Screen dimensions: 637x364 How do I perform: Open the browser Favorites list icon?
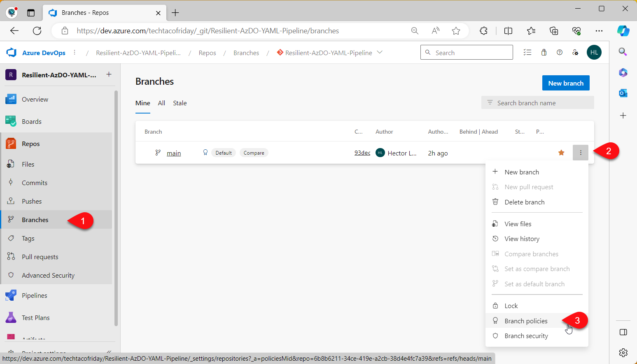pos(531,31)
